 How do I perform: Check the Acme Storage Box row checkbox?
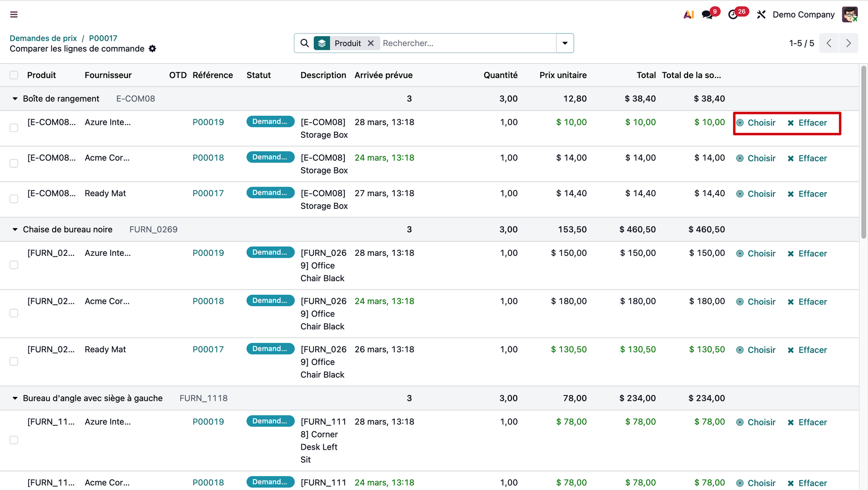tap(14, 163)
